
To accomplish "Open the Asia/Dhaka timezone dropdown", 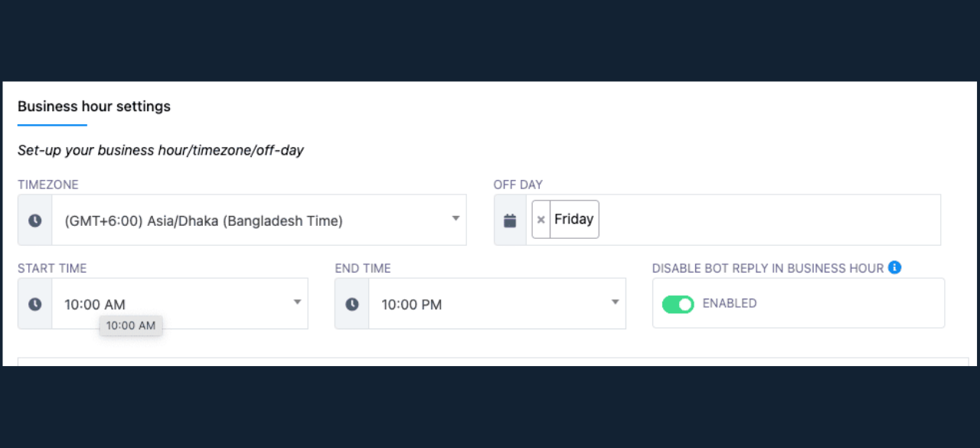I will [x=259, y=221].
